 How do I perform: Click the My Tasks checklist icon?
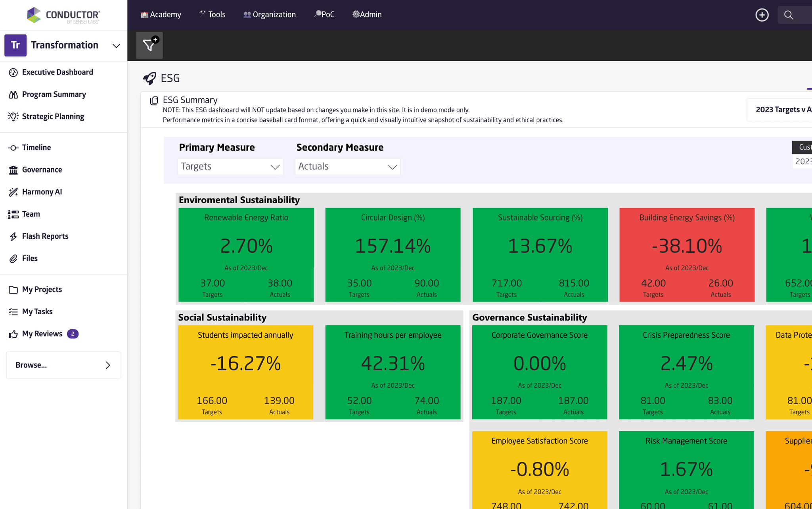pos(13,312)
